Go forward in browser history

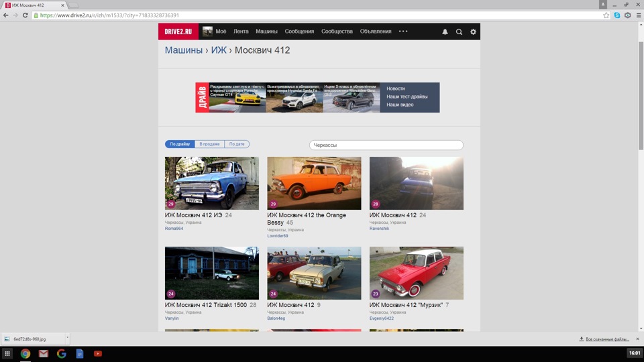(x=15, y=15)
